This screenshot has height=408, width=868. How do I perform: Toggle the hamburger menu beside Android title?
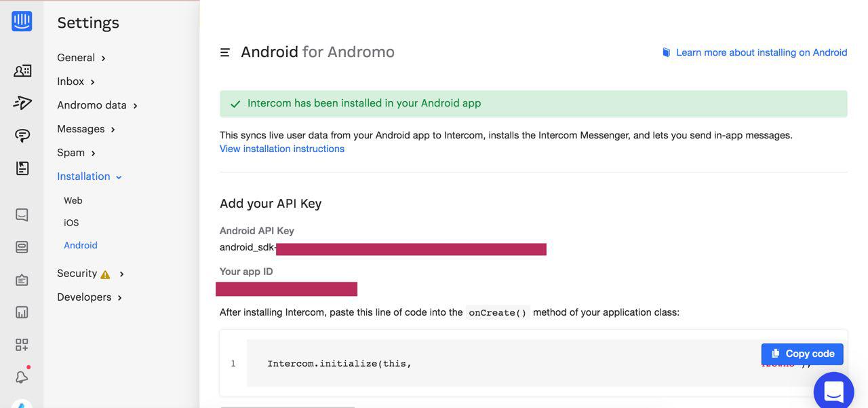pos(225,52)
